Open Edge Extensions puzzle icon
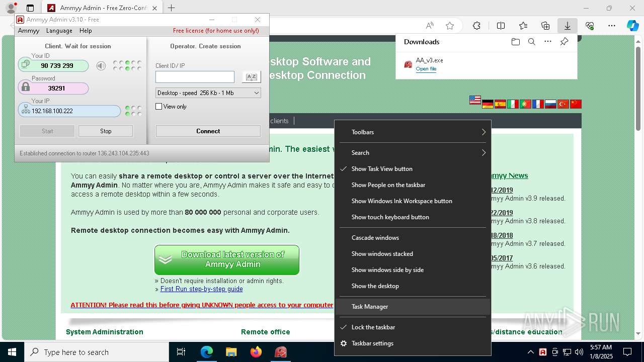Screen dimensions: 644x362 [x=476, y=26]
